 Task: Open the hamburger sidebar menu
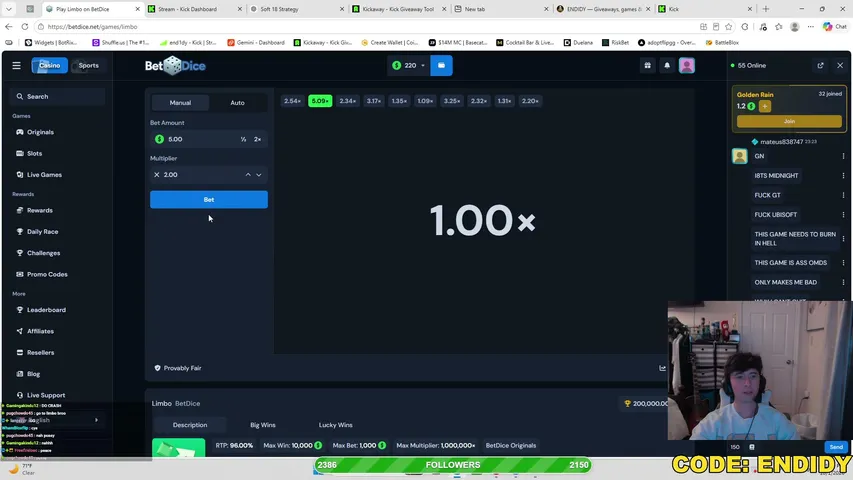tap(16, 65)
